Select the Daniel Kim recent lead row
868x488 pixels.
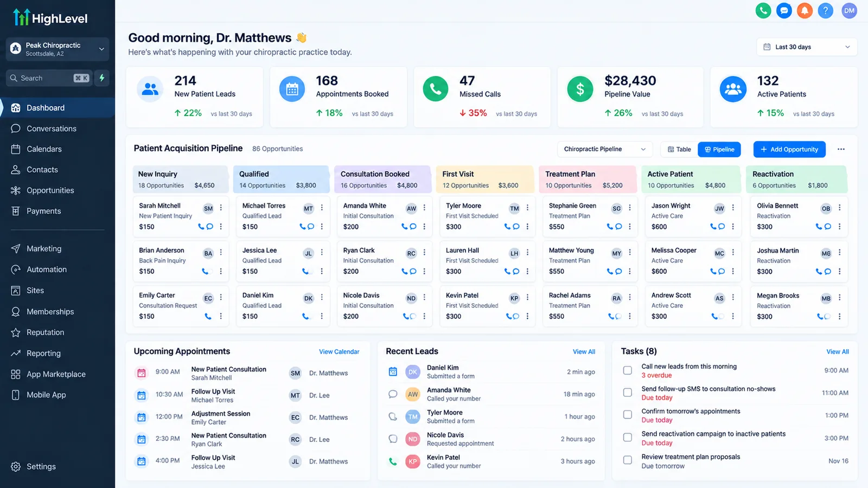coord(492,372)
